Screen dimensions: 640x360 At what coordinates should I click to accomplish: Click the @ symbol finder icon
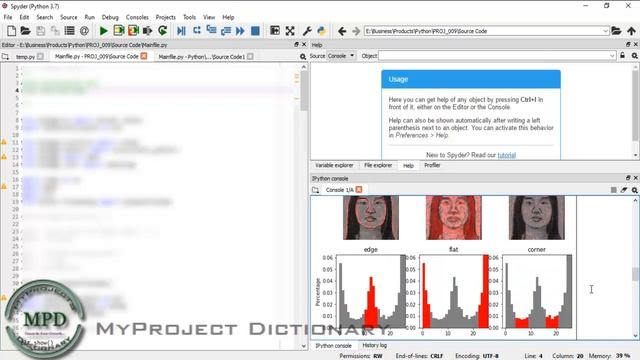(84, 31)
